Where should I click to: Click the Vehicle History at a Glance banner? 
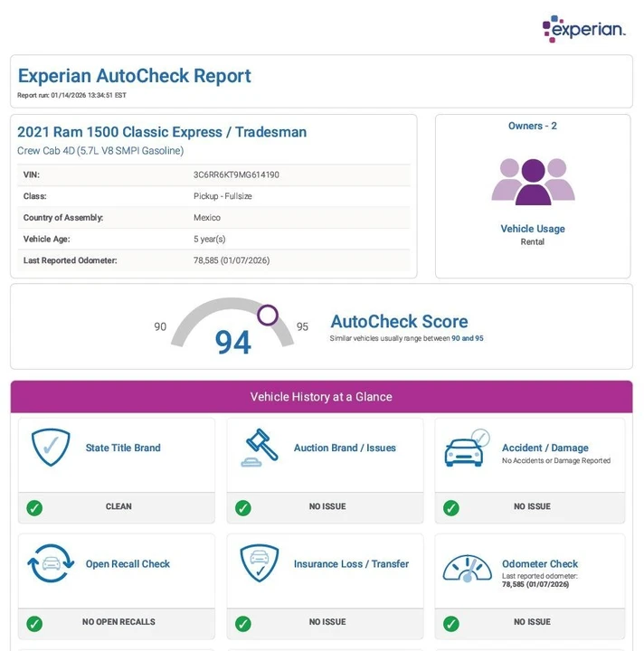321,397
